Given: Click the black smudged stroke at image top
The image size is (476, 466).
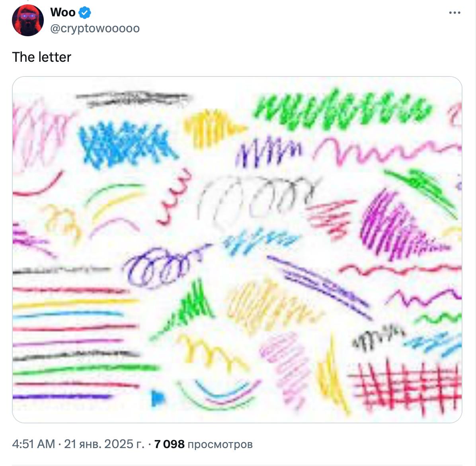Looking at the screenshot, I should coord(133,98).
